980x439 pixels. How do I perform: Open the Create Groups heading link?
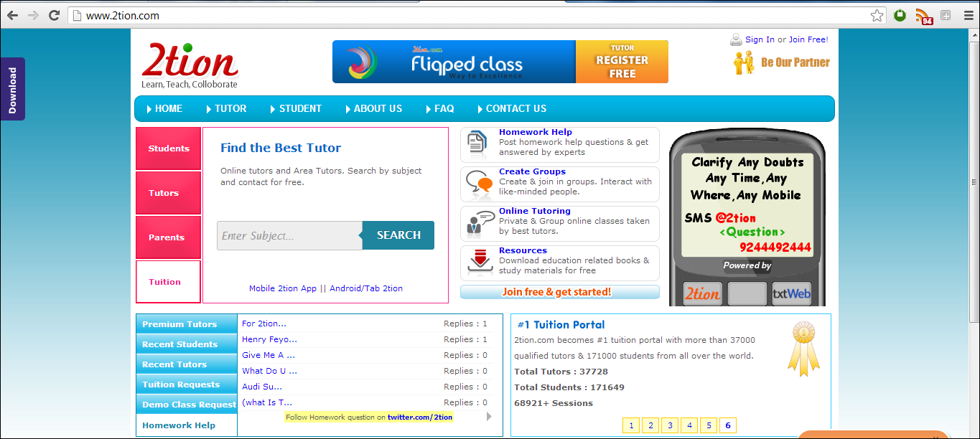tap(532, 171)
